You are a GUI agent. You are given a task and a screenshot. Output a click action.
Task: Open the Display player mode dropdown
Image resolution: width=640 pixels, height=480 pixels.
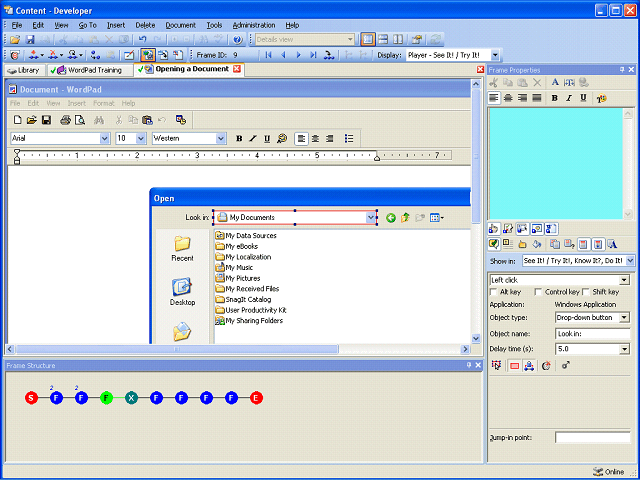point(495,55)
